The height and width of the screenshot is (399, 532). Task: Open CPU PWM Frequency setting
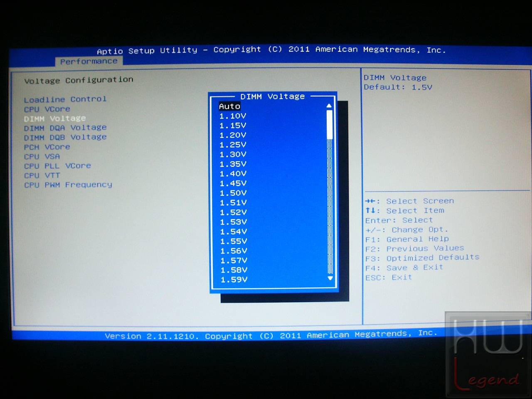click(x=68, y=185)
